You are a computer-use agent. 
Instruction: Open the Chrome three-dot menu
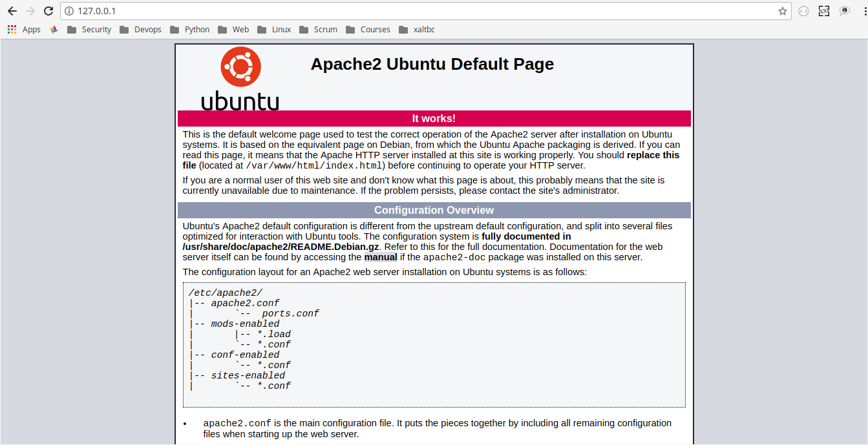pos(865,11)
